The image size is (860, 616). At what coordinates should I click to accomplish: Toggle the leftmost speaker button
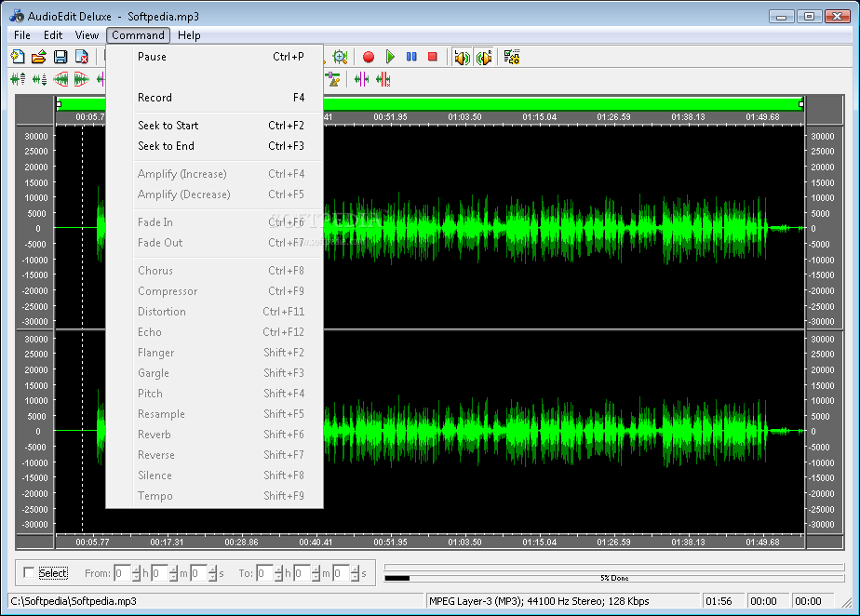(462, 58)
